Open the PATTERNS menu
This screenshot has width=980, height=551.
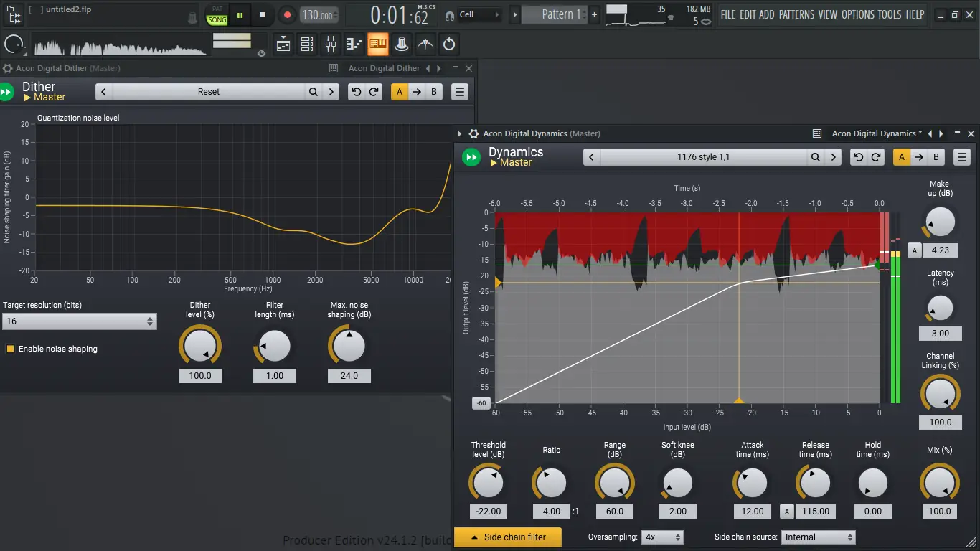(x=796, y=14)
